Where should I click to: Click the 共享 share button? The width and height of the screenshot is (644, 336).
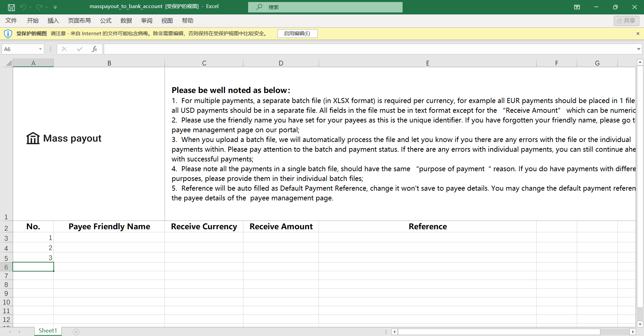click(626, 21)
